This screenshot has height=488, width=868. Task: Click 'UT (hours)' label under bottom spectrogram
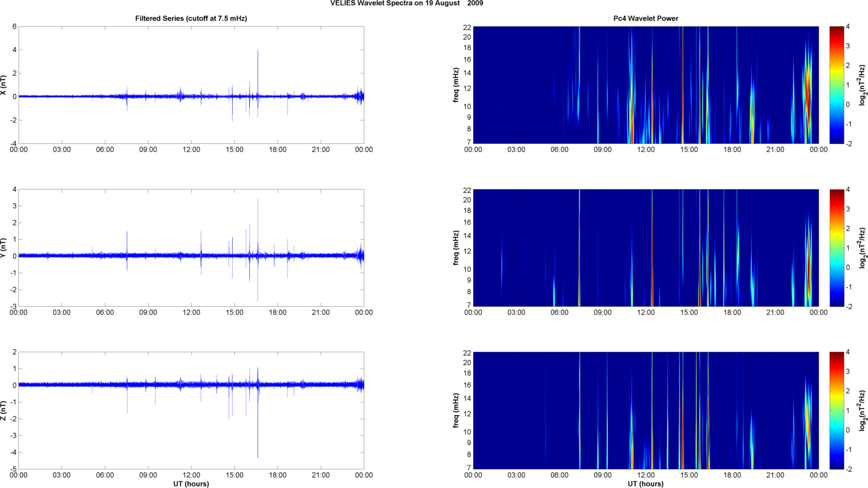(645, 483)
